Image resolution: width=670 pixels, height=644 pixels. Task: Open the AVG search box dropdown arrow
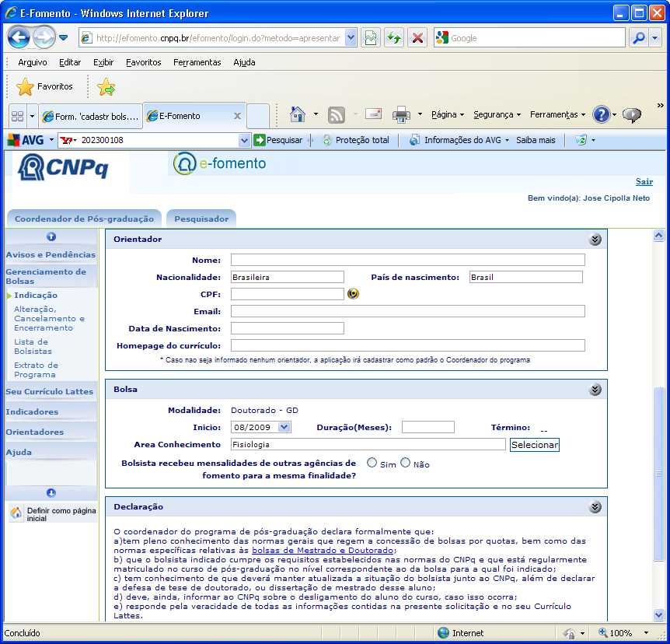coord(244,140)
